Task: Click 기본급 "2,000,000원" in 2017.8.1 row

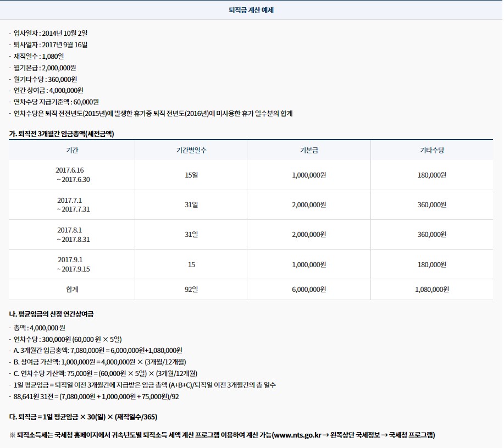Action: (309, 235)
